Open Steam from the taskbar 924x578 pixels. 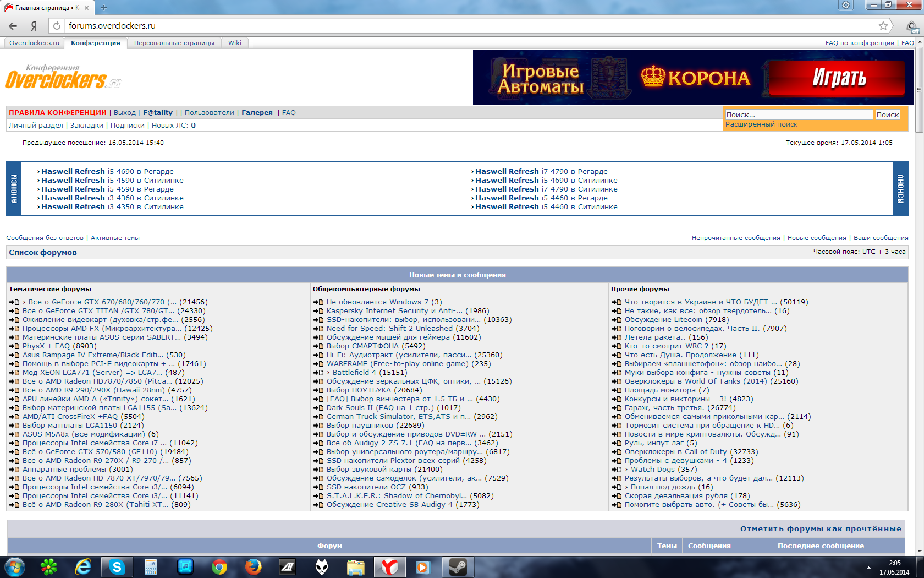458,567
